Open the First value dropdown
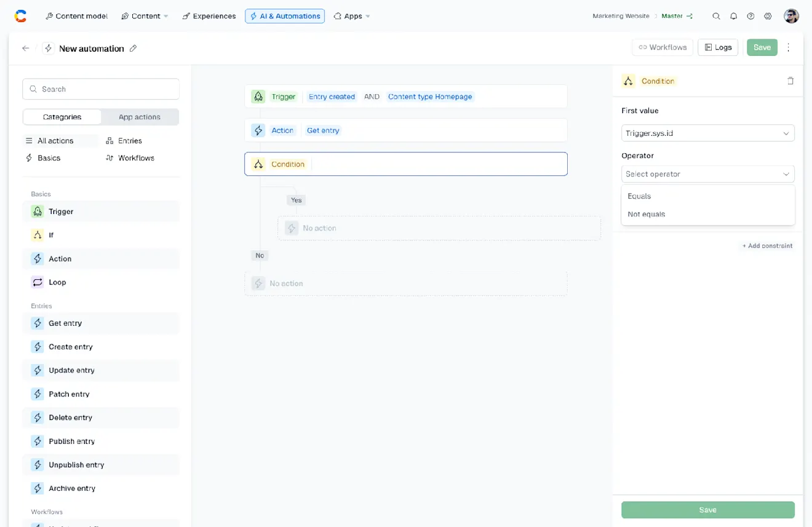The width and height of the screenshot is (812, 527). (707, 133)
